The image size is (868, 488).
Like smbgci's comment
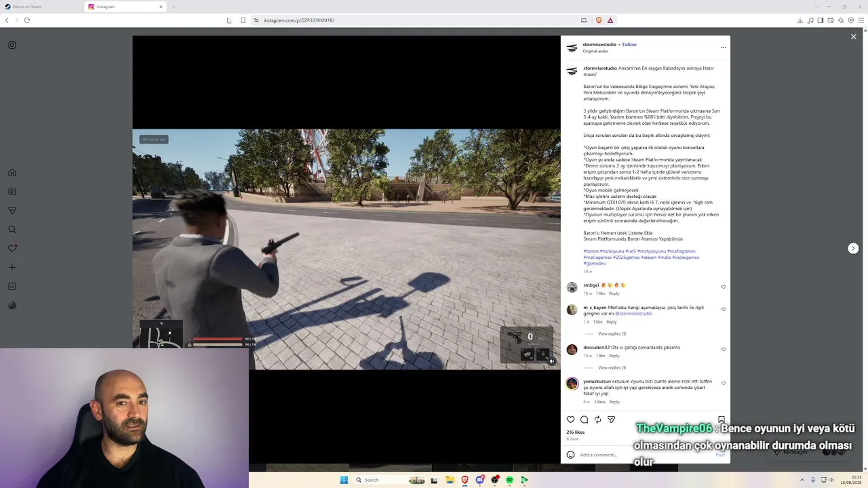click(724, 287)
